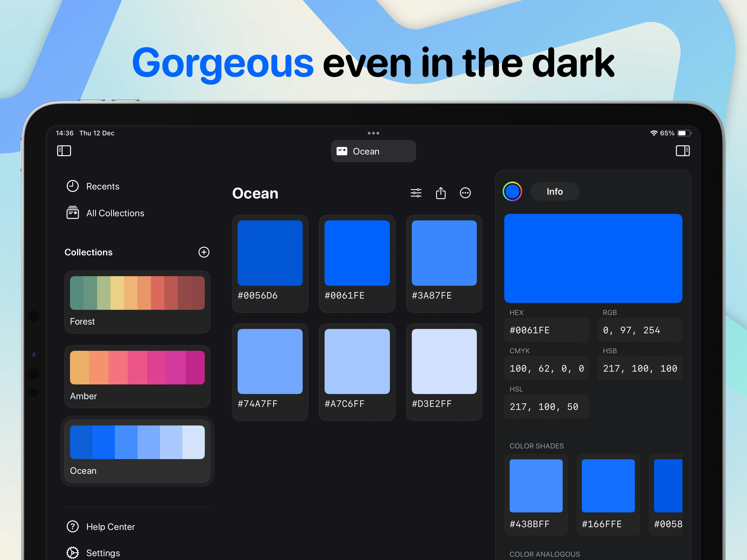Open the color wheel picker icon
This screenshot has width=747, height=560.
coord(512,191)
